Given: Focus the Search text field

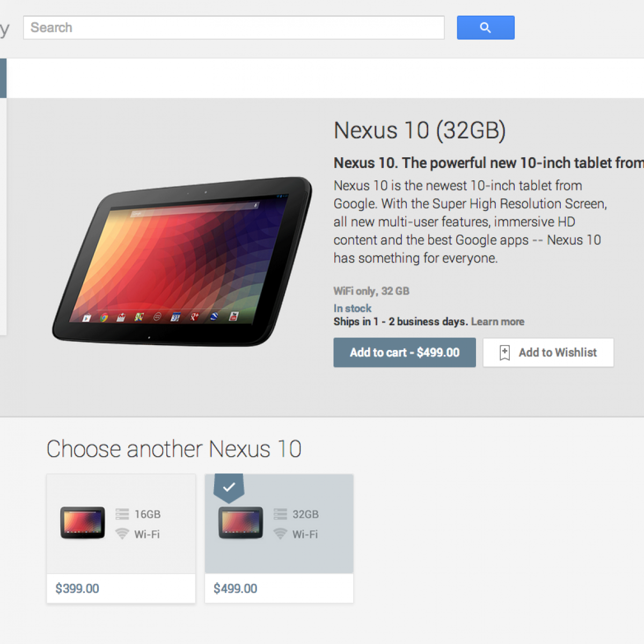Looking at the screenshot, I should tap(234, 27).
